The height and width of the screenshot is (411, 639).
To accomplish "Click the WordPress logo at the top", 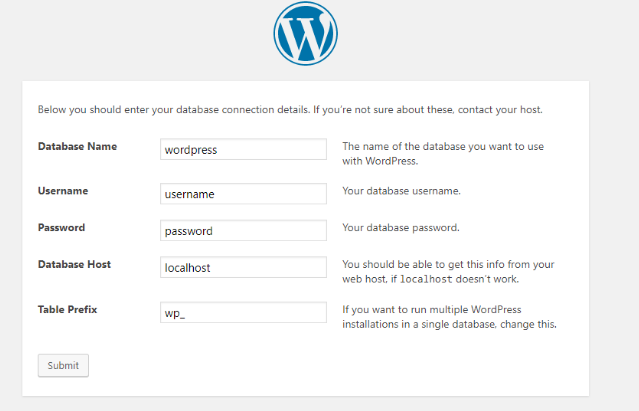I will 306,33.
